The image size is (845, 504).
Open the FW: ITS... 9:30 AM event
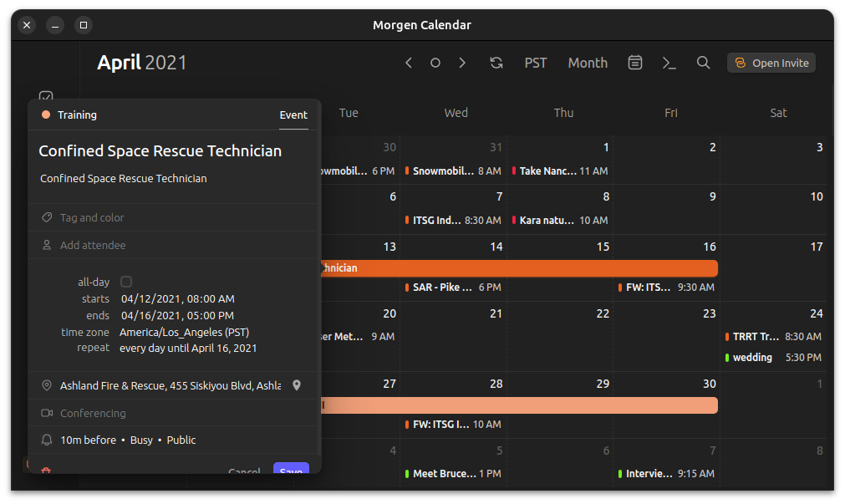tap(667, 288)
